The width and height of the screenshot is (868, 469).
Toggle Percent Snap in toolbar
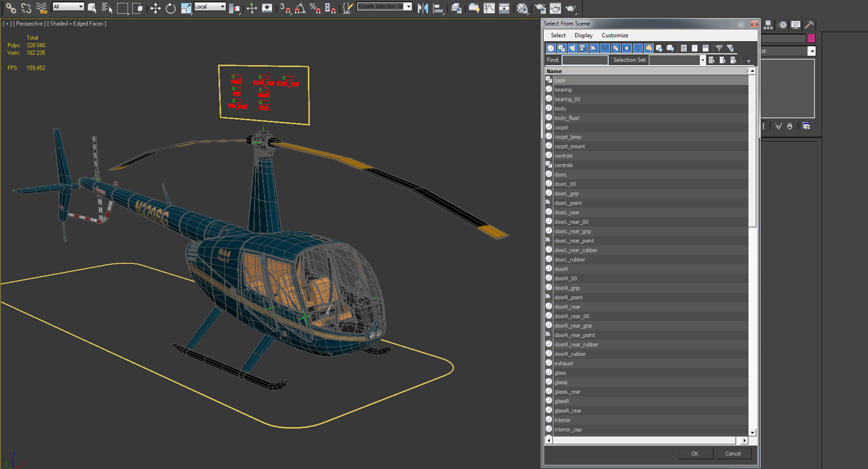click(316, 8)
